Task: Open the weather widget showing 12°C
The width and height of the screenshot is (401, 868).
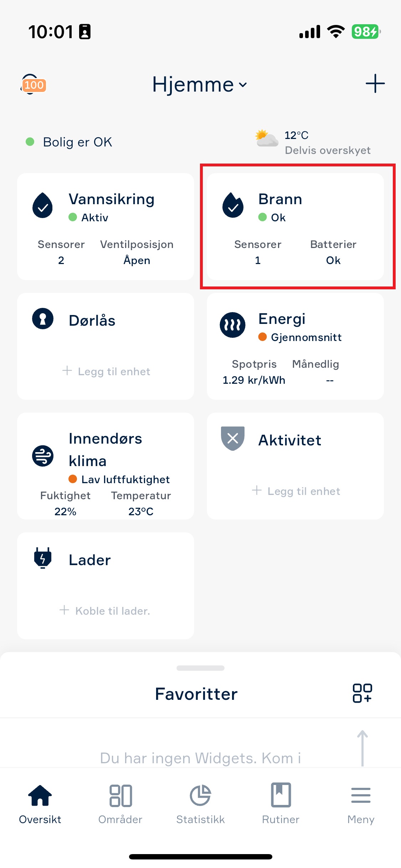Action: coord(313,143)
